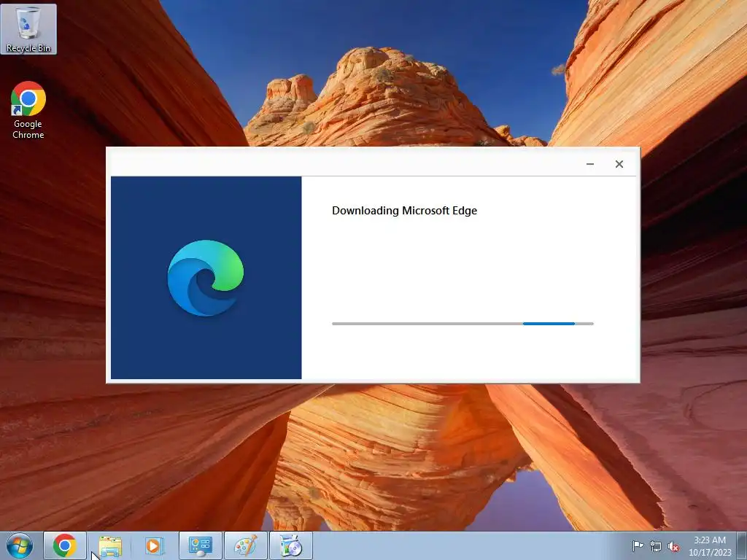Click the network tray icon
Screen dimensions: 747x560
[x=656, y=546]
